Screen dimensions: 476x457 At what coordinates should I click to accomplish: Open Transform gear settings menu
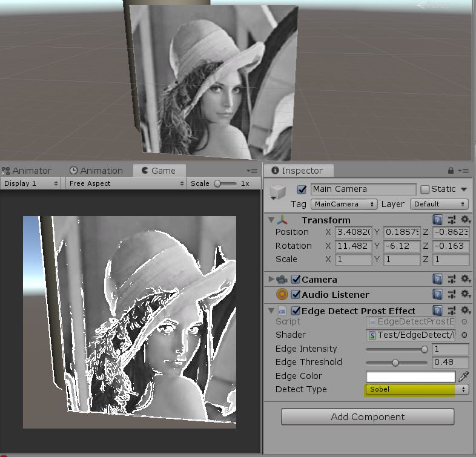[x=465, y=219]
